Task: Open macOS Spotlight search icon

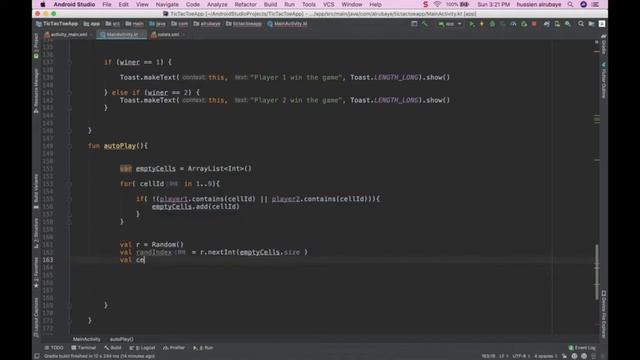Action: click(570, 4)
